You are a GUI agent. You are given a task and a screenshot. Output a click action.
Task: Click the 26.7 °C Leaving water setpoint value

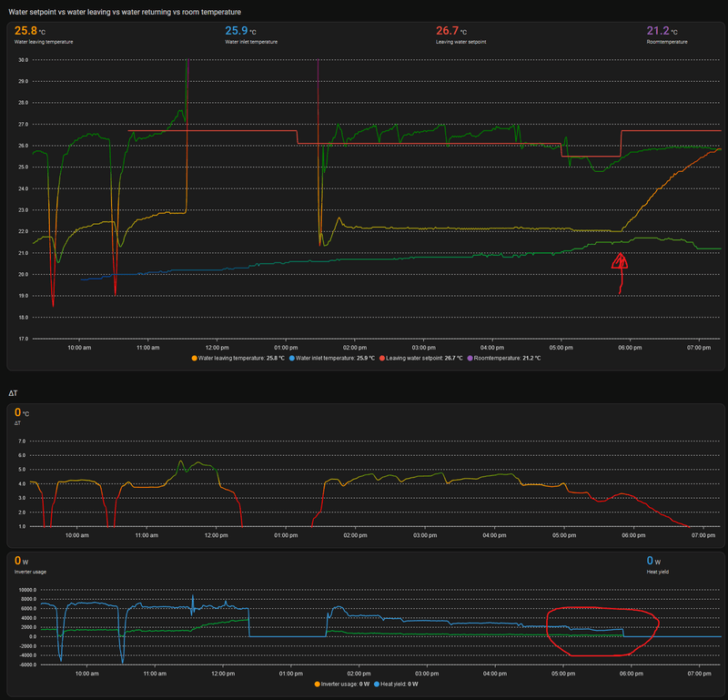[451, 31]
